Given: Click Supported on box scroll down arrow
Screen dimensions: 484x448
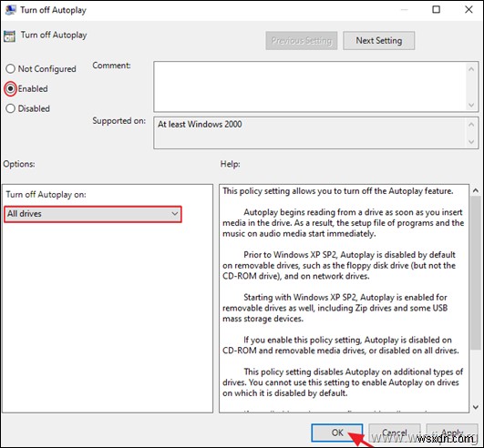Looking at the screenshot, I should [x=471, y=141].
